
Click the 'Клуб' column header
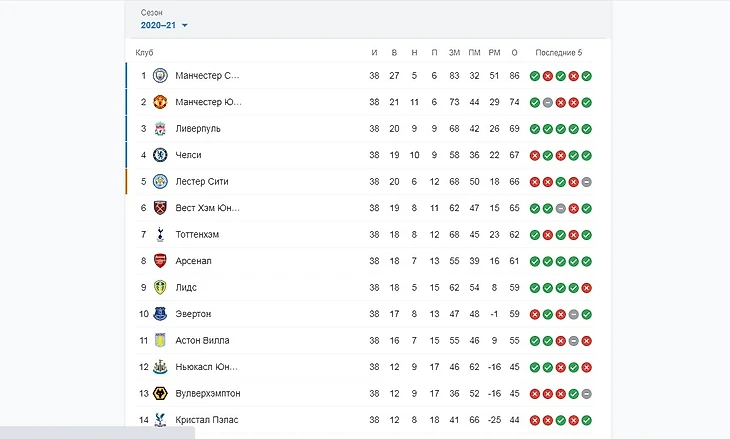pos(144,52)
